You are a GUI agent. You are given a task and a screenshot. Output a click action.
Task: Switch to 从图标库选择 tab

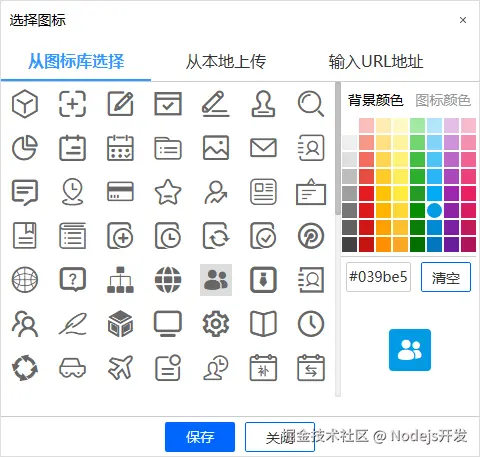(x=76, y=62)
